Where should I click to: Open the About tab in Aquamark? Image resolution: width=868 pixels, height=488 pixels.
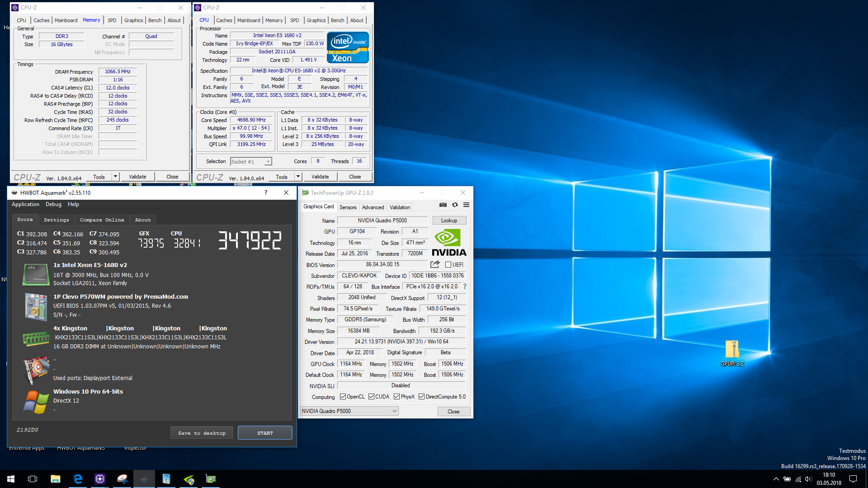tap(143, 220)
